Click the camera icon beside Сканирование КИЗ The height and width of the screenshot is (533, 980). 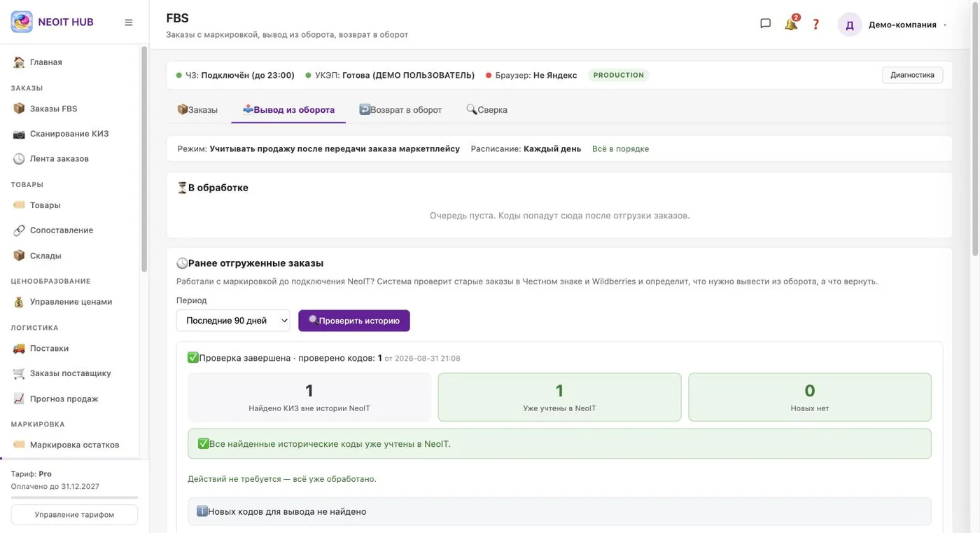19,134
